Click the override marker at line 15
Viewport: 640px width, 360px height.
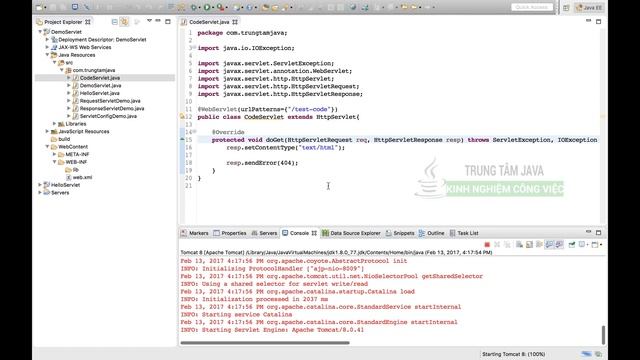182,140
